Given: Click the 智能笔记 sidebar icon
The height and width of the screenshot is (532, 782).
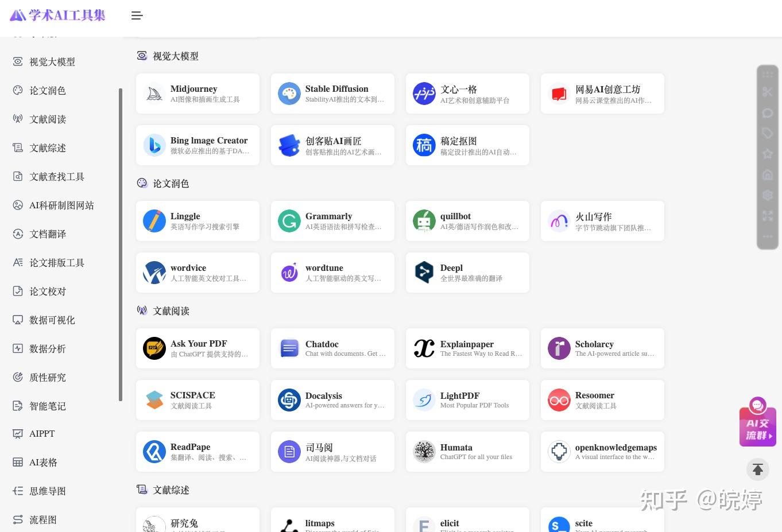Looking at the screenshot, I should [x=18, y=406].
